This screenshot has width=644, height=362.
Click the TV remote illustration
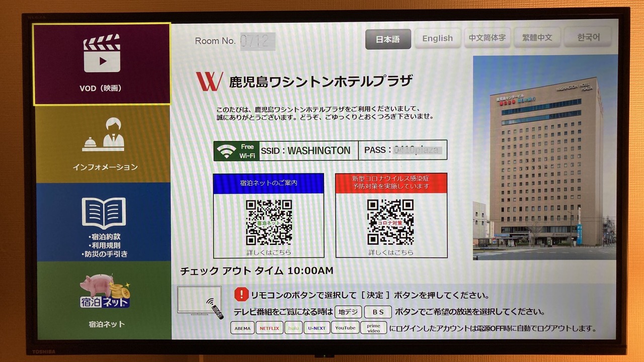(x=200, y=303)
